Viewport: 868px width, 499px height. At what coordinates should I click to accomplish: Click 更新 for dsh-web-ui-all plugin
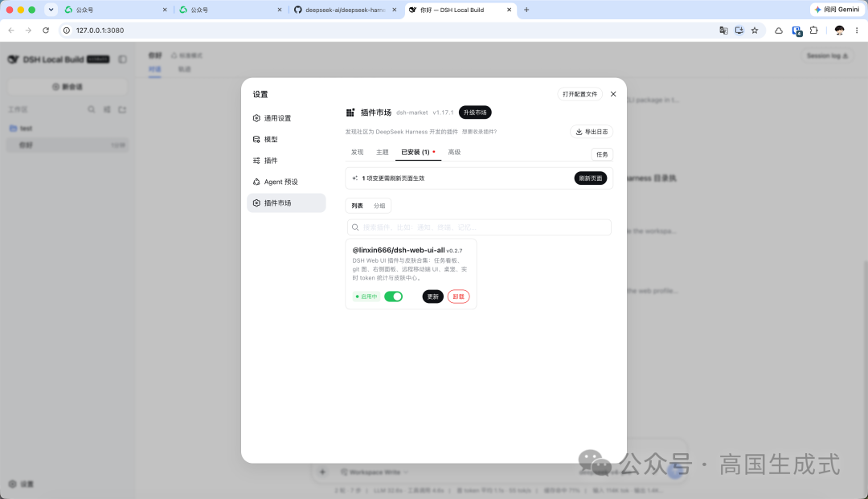coord(433,297)
